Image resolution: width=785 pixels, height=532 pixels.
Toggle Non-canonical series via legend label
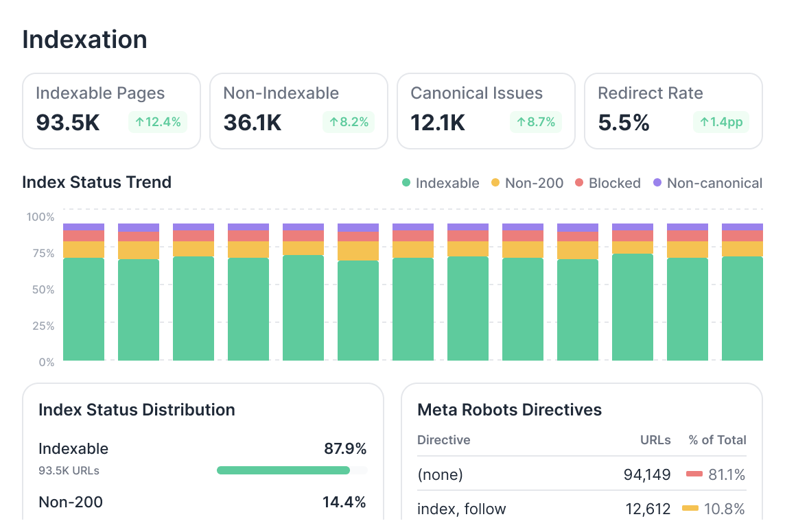pos(714,184)
